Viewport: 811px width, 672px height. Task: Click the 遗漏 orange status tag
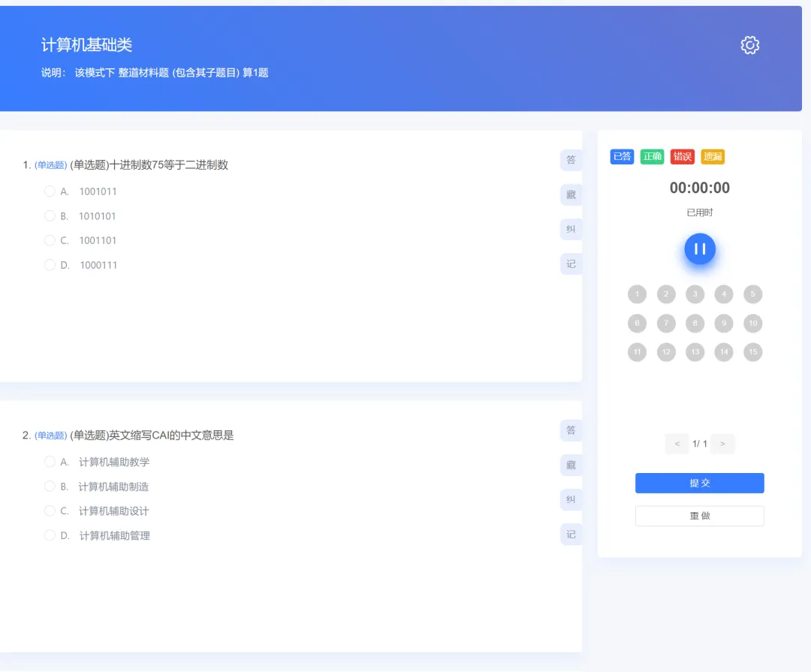point(712,157)
